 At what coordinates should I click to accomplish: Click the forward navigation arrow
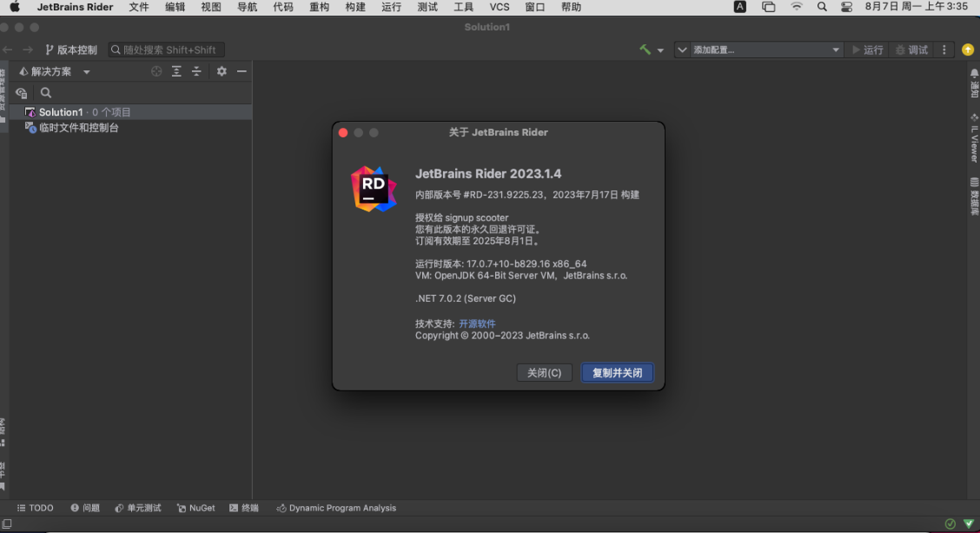pyautogui.click(x=28, y=50)
